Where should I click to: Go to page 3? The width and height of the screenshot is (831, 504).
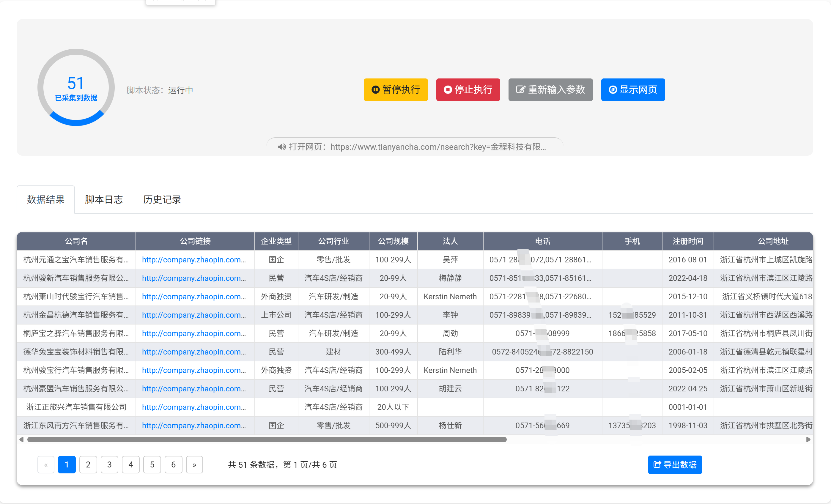click(x=109, y=464)
